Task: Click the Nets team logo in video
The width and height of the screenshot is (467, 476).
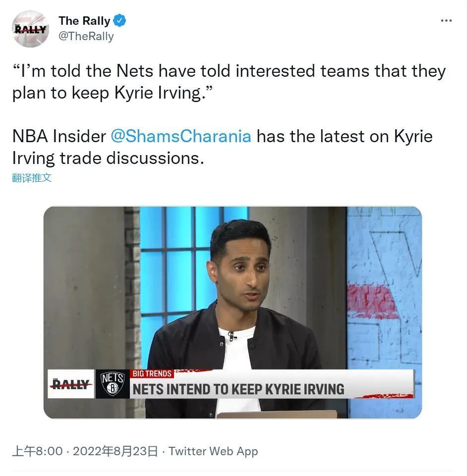Action: click(x=113, y=384)
